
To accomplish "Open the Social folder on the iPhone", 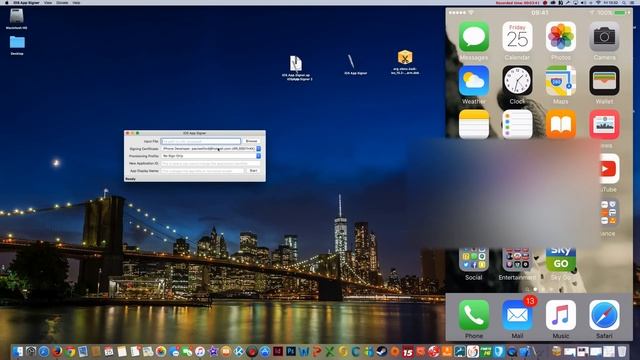I will point(473,260).
